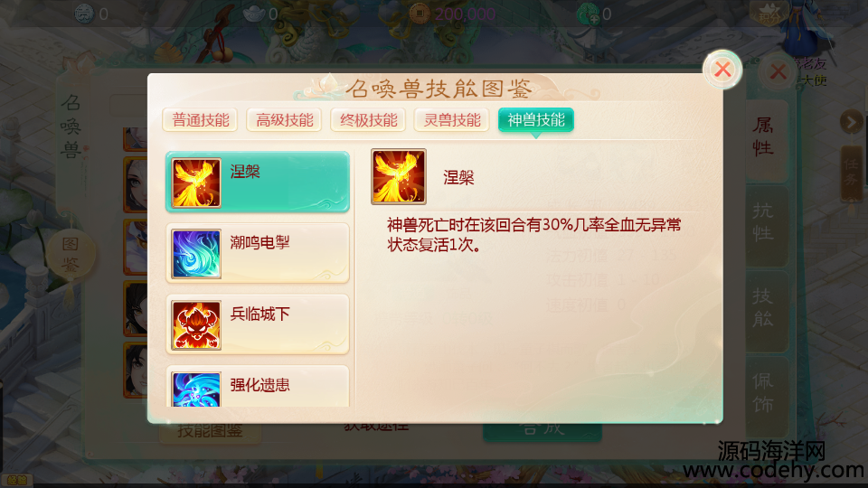Open the 属性 side tab
This screenshot has width=868, height=488.
pos(763,137)
